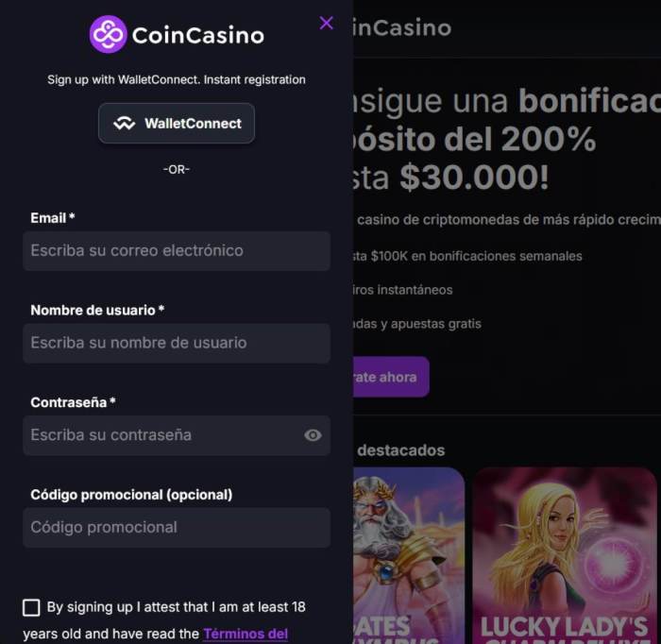661x644 pixels.
Task: Click the 'destacados' section heading
Action: 400,450
